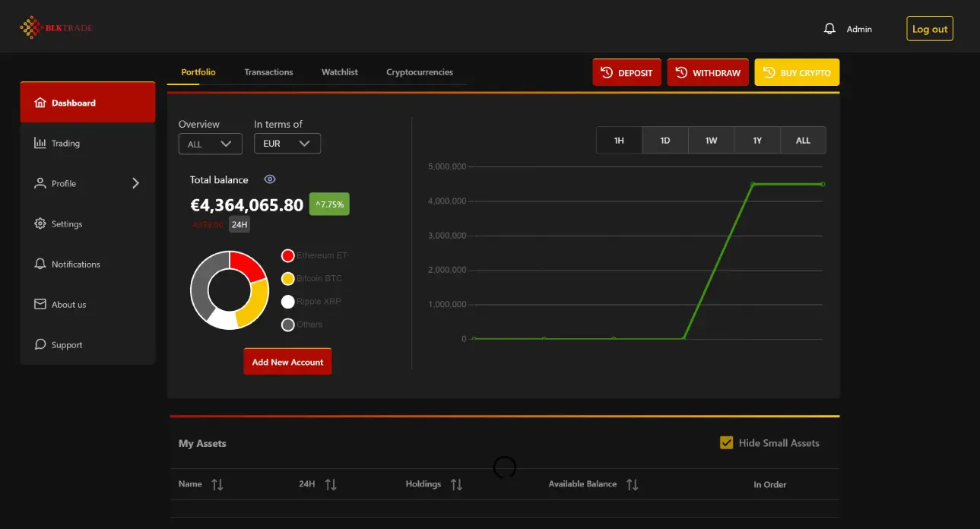
Task: Click the Add New Account button
Action: click(x=287, y=362)
